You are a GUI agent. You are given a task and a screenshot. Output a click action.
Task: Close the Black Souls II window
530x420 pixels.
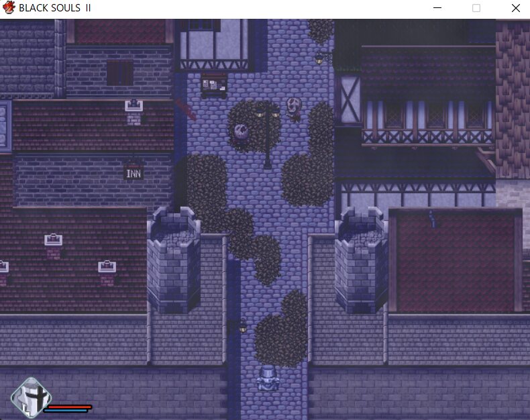(x=516, y=8)
